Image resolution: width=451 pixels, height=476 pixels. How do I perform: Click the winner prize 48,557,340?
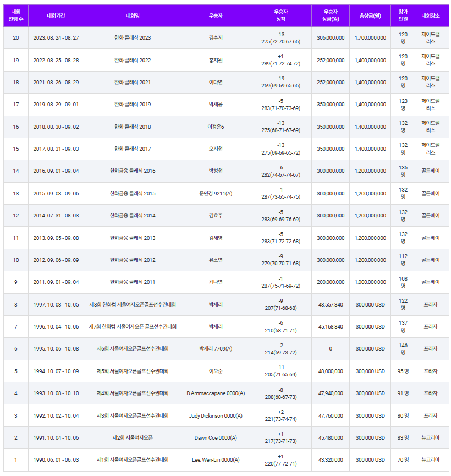click(331, 304)
